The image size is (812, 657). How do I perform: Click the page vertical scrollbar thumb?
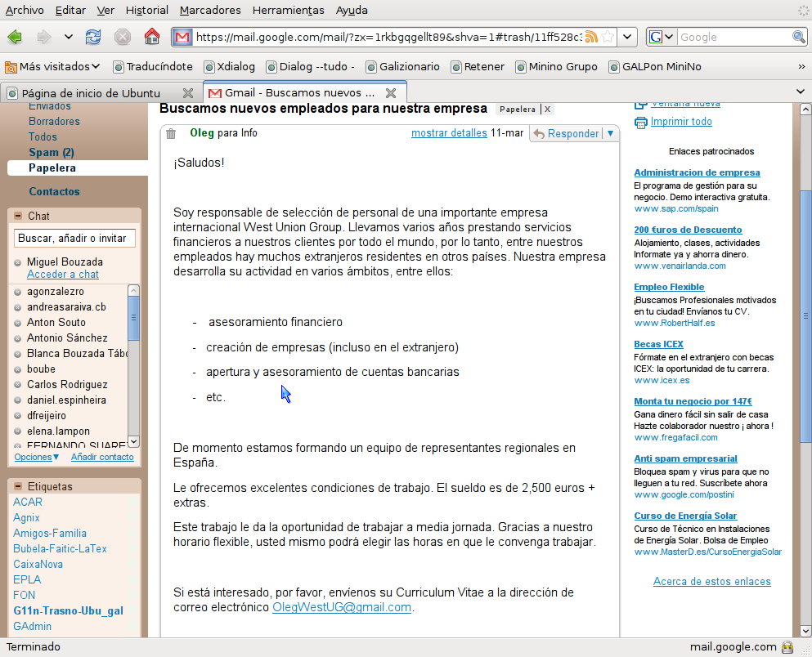click(x=805, y=316)
